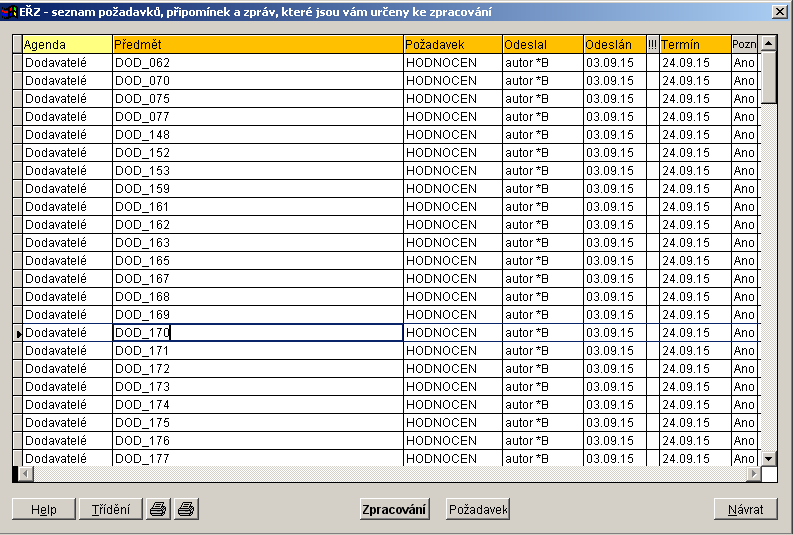Viewport: 793px width, 535px height.
Task: Click the vertical scrollbar up arrow
Action: [769, 44]
